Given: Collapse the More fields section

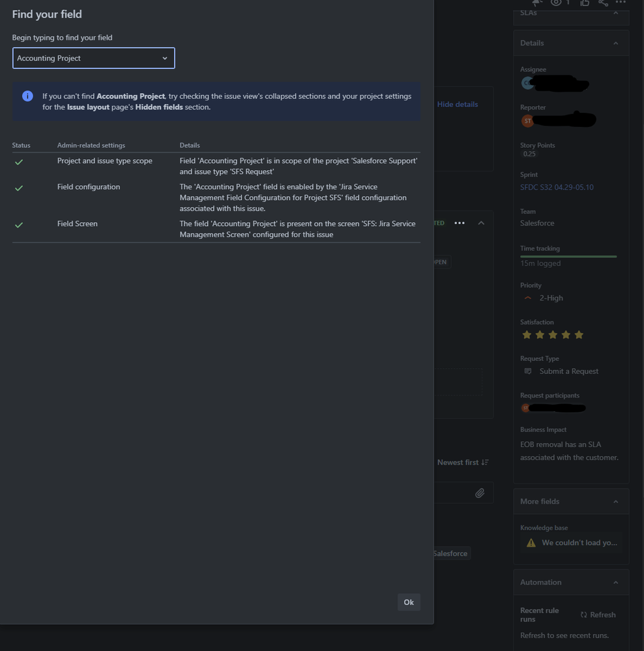Looking at the screenshot, I should pos(615,501).
